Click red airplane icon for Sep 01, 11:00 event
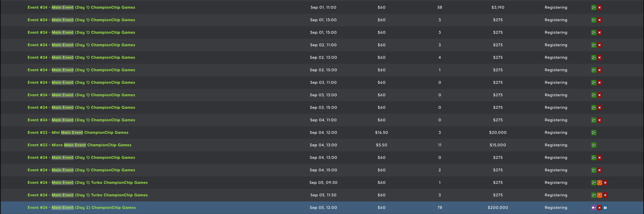 point(600,7)
